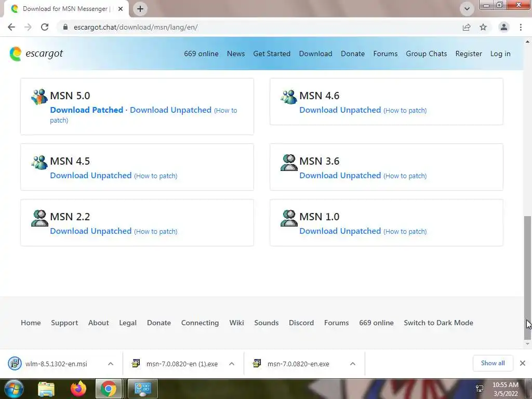Expand options for msn-7.0.0820-en.exe download
Viewport: 532px width, 399px height.
(353, 364)
